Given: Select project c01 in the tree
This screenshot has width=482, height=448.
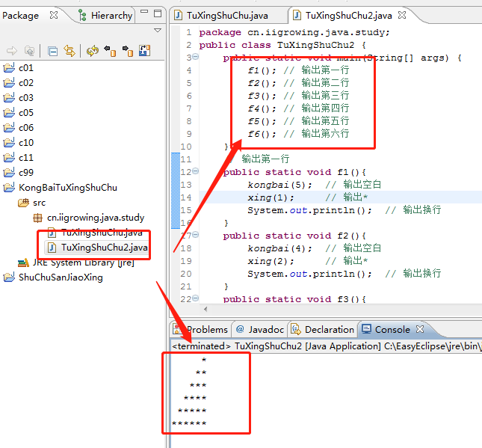Looking at the screenshot, I should (x=19, y=68).
